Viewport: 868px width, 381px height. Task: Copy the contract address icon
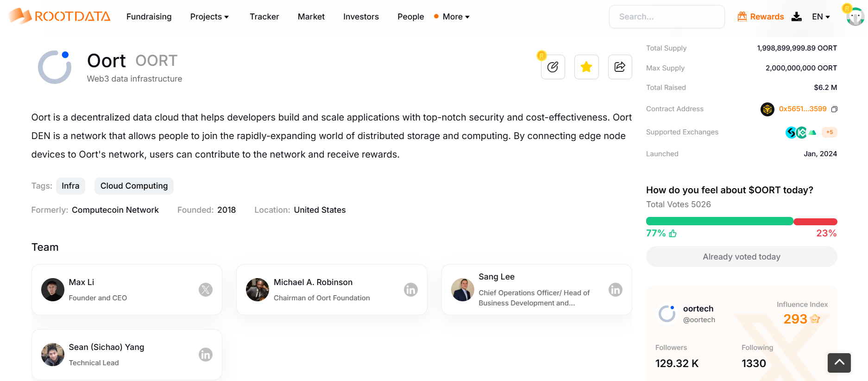(x=834, y=109)
